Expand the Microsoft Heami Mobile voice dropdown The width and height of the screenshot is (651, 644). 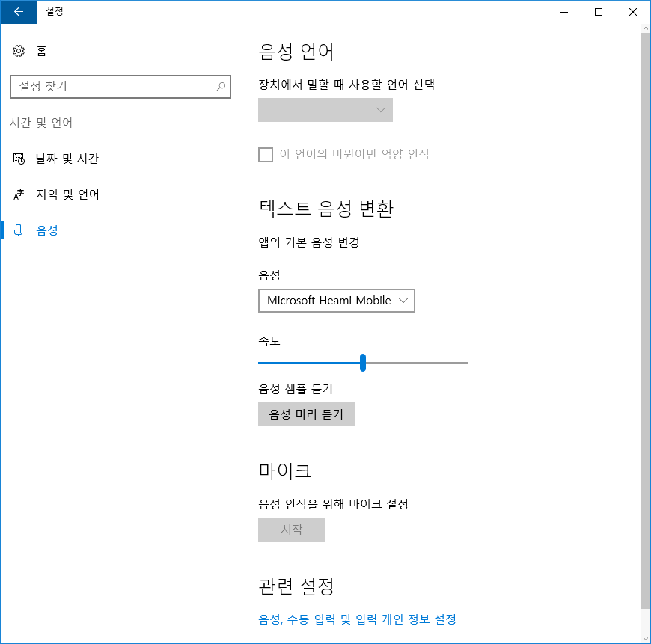336,301
